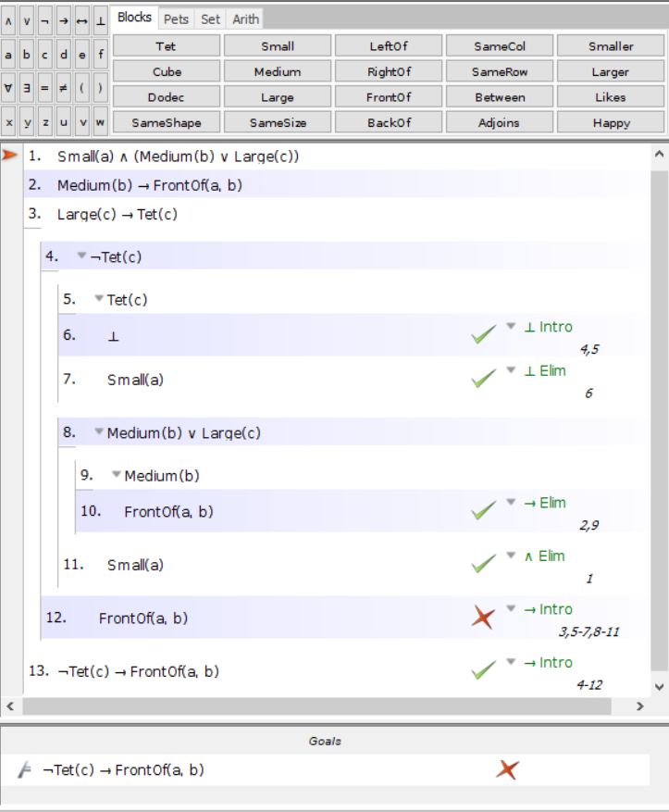Select premise 2 Medium(b) → FrontOf(a, b)
This screenshot has width=669, height=812.
pyautogui.click(x=149, y=185)
